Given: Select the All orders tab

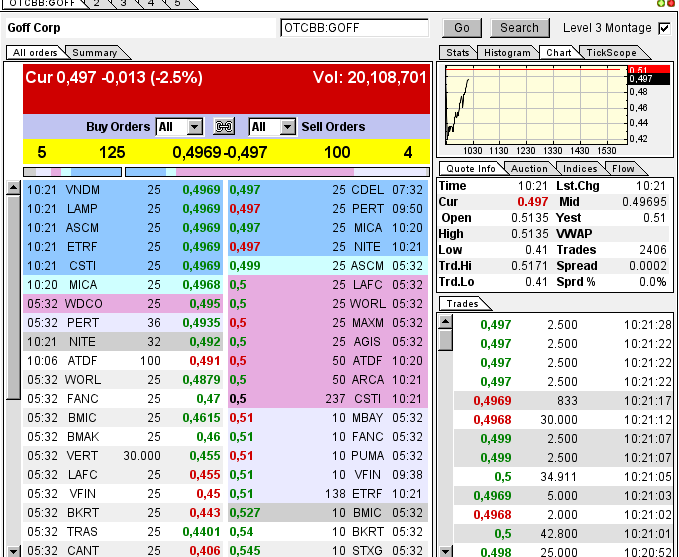Looking at the screenshot, I should click(35, 52).
